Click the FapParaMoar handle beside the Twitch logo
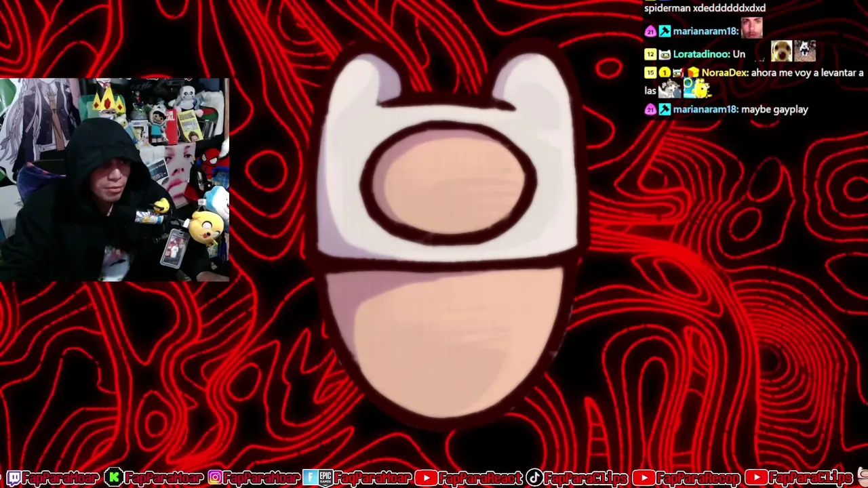This screenshot has height=488, width=868. [62, 478]
